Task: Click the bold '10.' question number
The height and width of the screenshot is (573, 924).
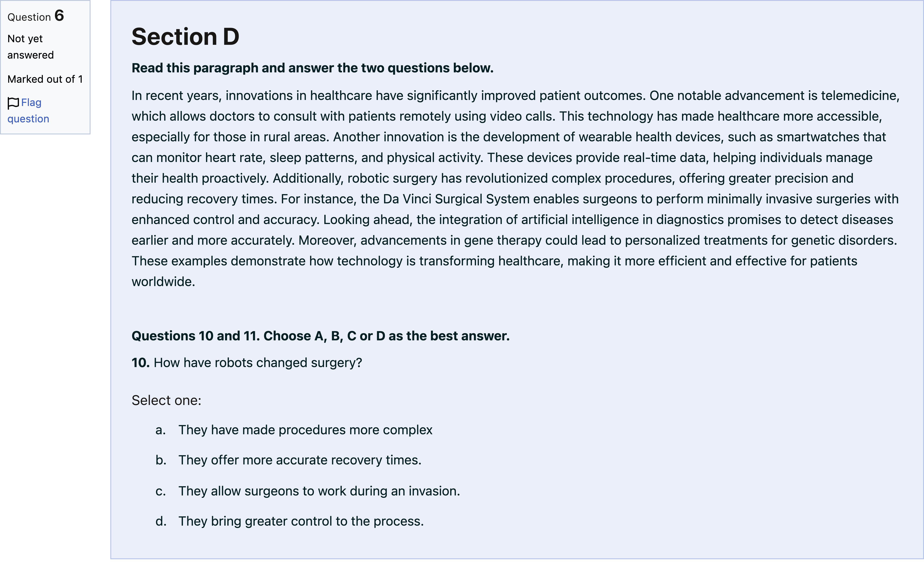Action: pyautogui.click(x=141, y=363)
